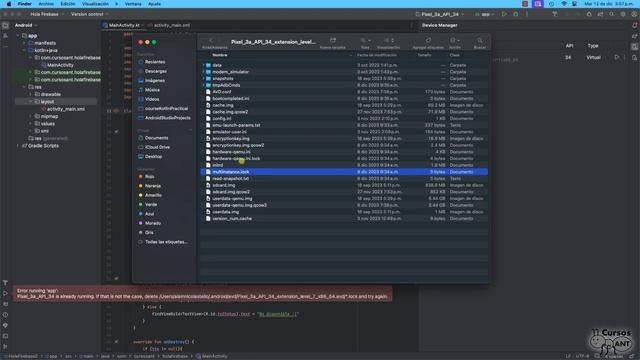Run app with green play icon

click(504, 14)
